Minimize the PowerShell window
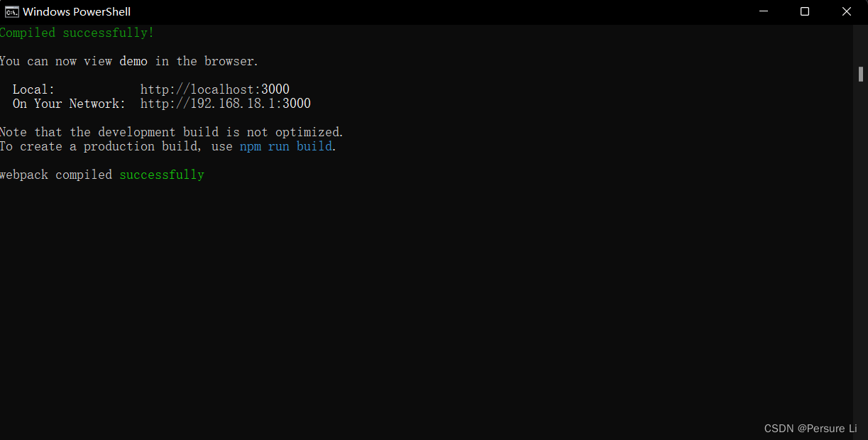The height and width of the screenshot is (440, 868). coord(763,11)
